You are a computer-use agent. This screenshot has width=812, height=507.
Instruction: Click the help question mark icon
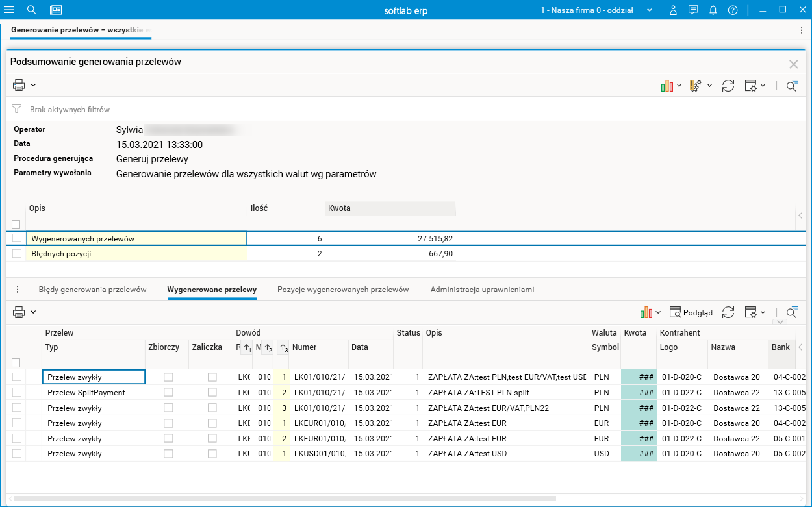tap(733, 10)
